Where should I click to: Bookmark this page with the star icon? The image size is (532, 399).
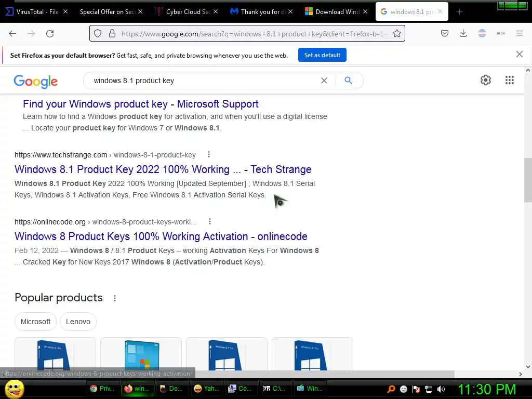tap(397, 34)
